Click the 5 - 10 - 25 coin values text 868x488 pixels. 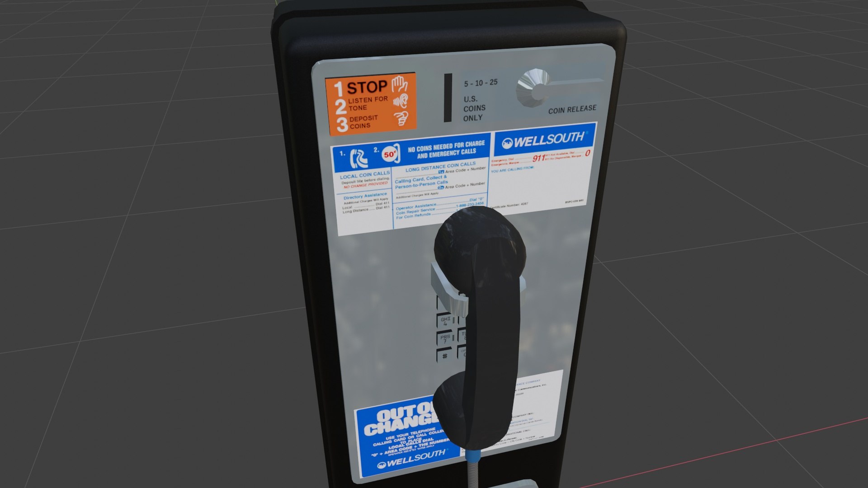481,83
